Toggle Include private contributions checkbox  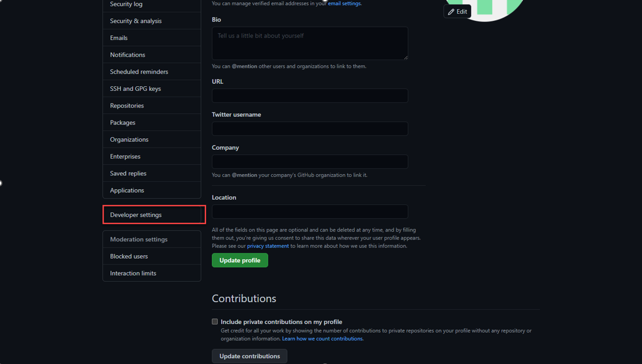click(215, 322)
